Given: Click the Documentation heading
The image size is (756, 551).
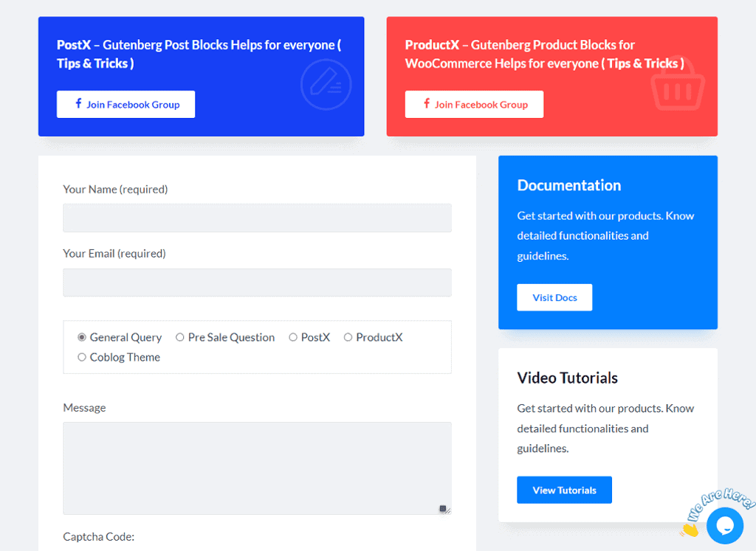Looking at the screenshot, I should (x=568, y=185).
